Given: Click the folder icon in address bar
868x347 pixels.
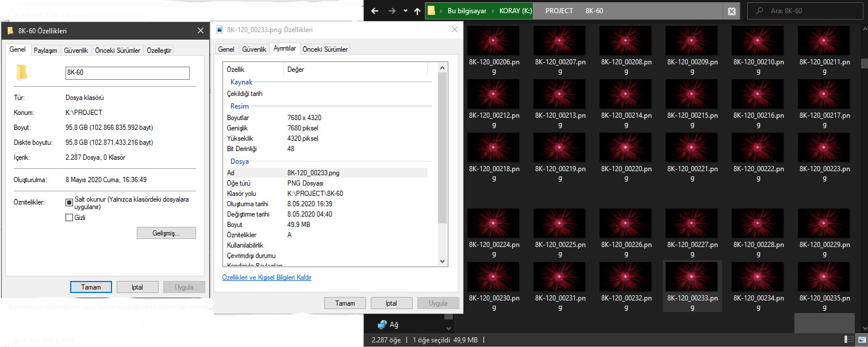Looking at the screenshot, I should 431,11.
